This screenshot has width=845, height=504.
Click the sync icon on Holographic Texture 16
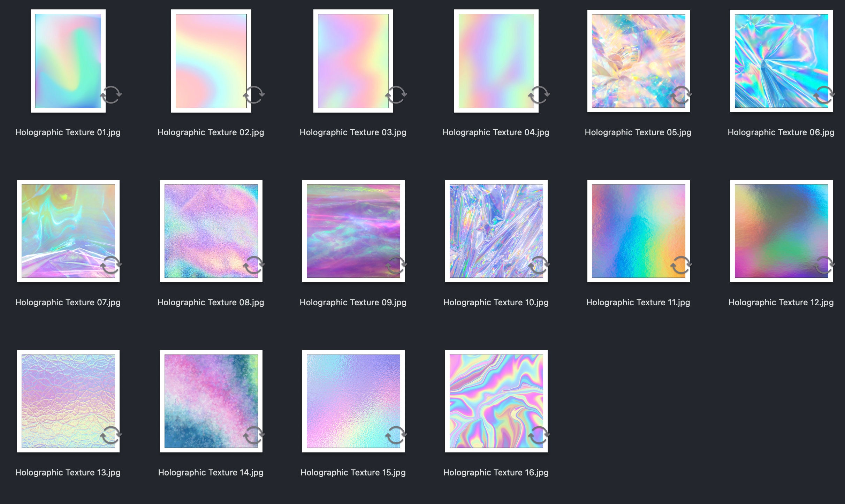coord(539,434)
